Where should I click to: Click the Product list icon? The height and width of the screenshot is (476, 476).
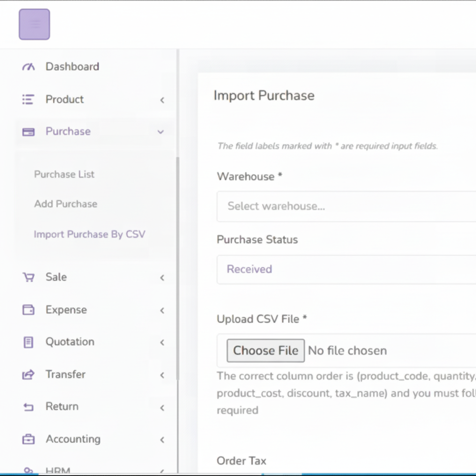[x=28, y=99]
